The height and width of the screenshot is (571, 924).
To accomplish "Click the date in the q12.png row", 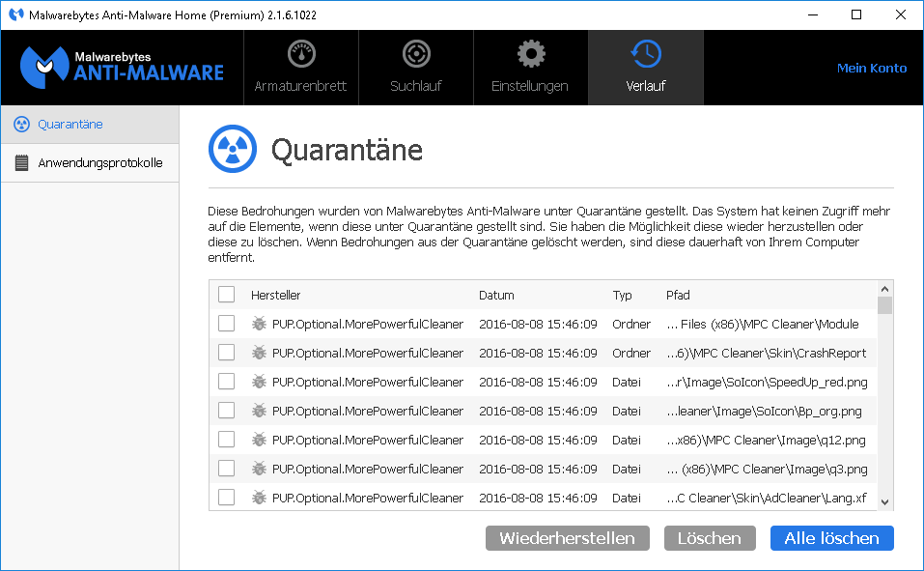I will 538,440.
